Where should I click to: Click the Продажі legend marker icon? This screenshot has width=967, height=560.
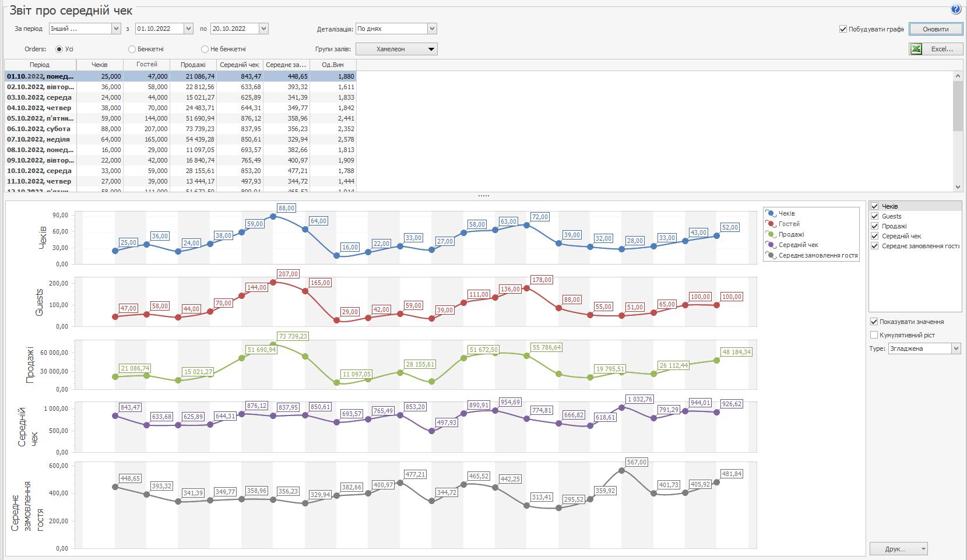pos(771,235)
